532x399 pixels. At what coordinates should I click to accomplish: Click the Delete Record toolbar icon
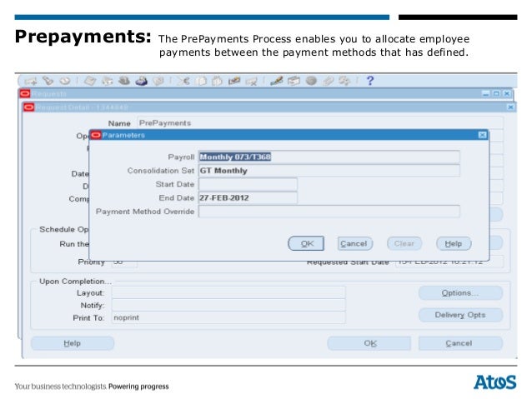(x=252, y=81)
